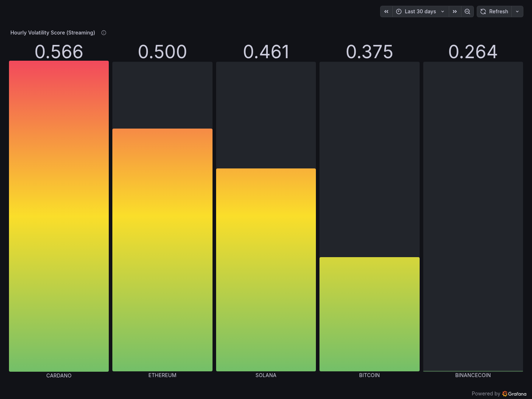532x399 pixels.
Task: Open the Last 30 days time picker
Action: [420, 11]
